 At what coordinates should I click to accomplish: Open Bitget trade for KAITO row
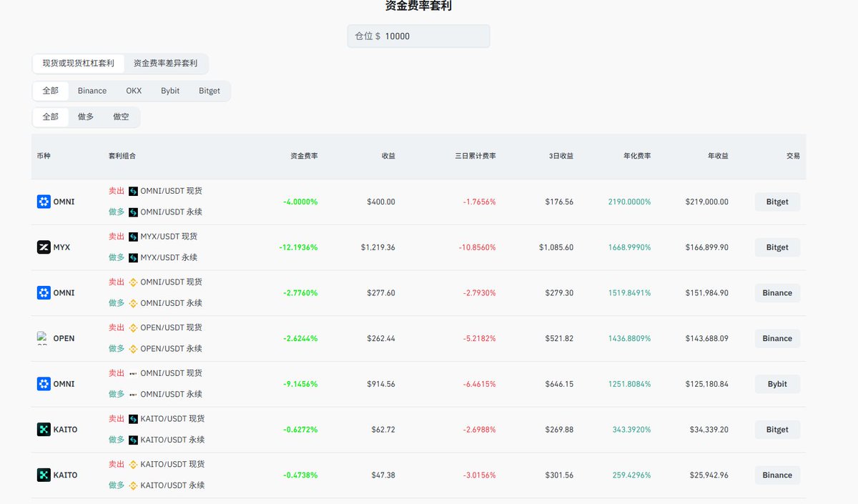pyautogui.click(x=777, y=430)
